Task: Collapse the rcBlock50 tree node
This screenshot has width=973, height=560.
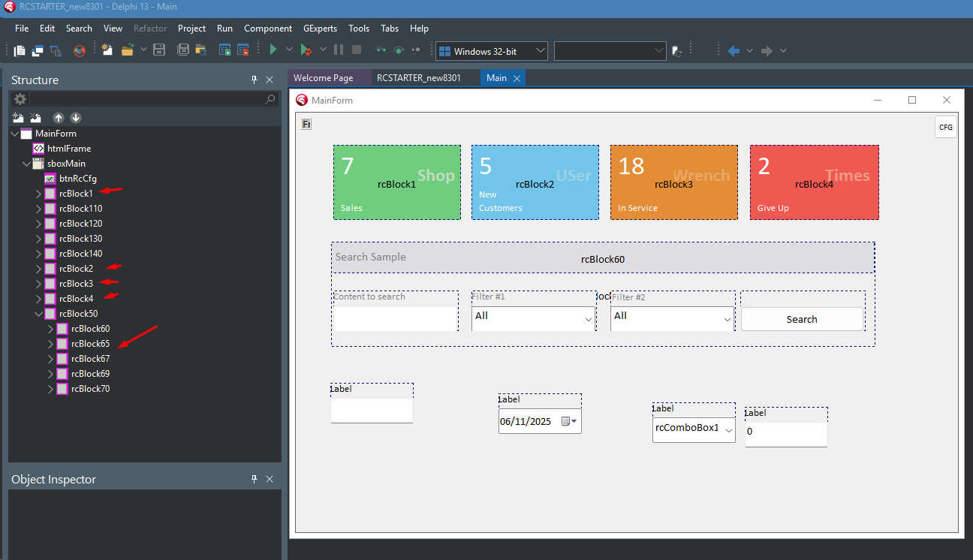Action: point(39,314)
